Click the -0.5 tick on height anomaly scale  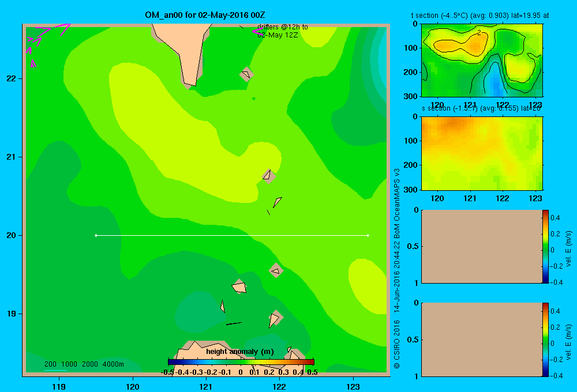coord(167,372)
